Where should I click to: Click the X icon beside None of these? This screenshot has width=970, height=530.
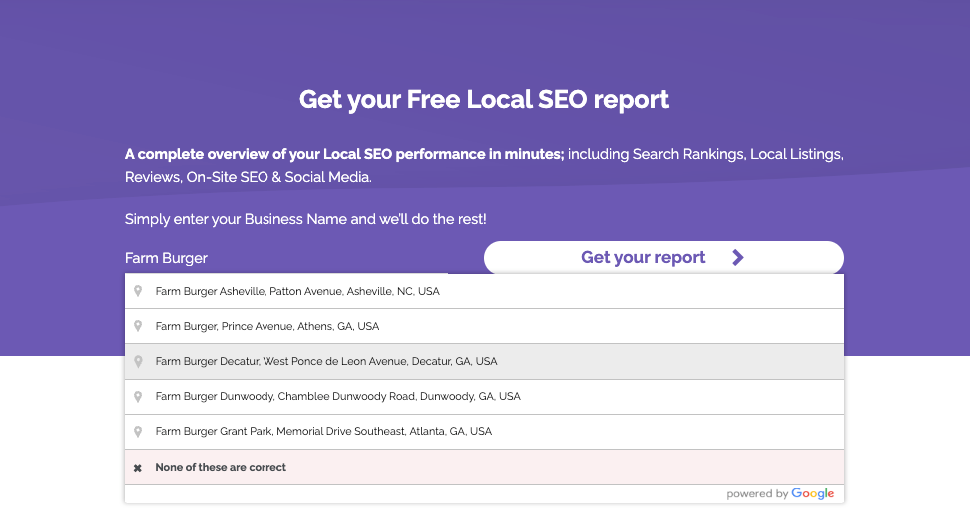pos(137,468)
